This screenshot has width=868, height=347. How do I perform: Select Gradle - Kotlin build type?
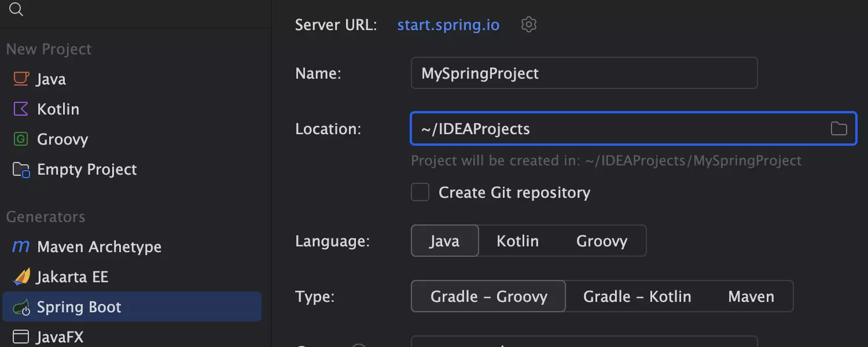637,297
